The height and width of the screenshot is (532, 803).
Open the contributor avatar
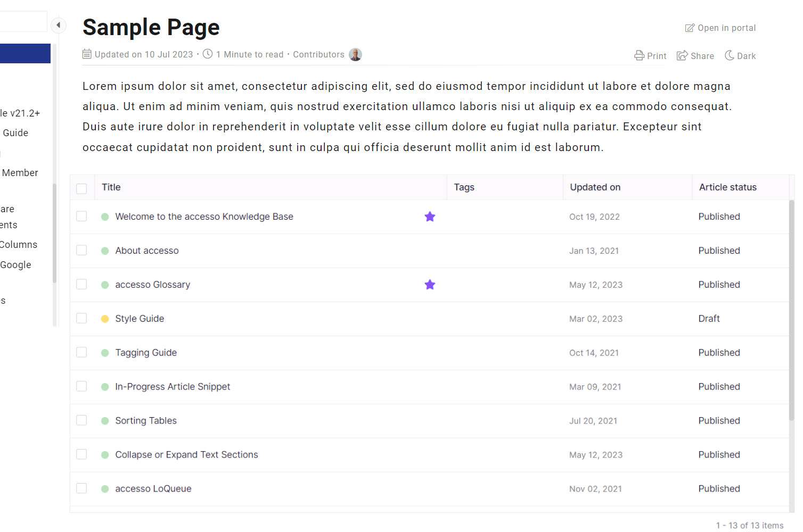click(355, 55)
